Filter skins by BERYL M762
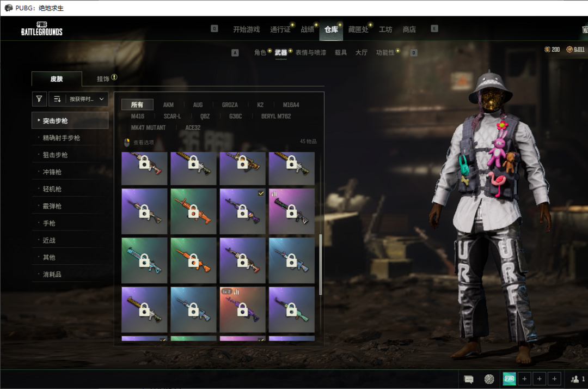Viewport: 588px width, 389px height. coord(275,116)
